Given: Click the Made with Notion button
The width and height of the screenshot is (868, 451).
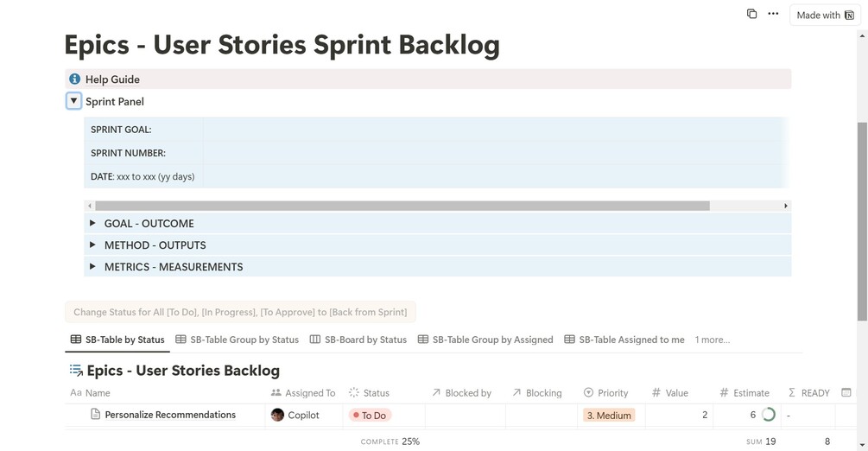Looking at the screenshot, I should pyautogui.click(x=825, y=15).
